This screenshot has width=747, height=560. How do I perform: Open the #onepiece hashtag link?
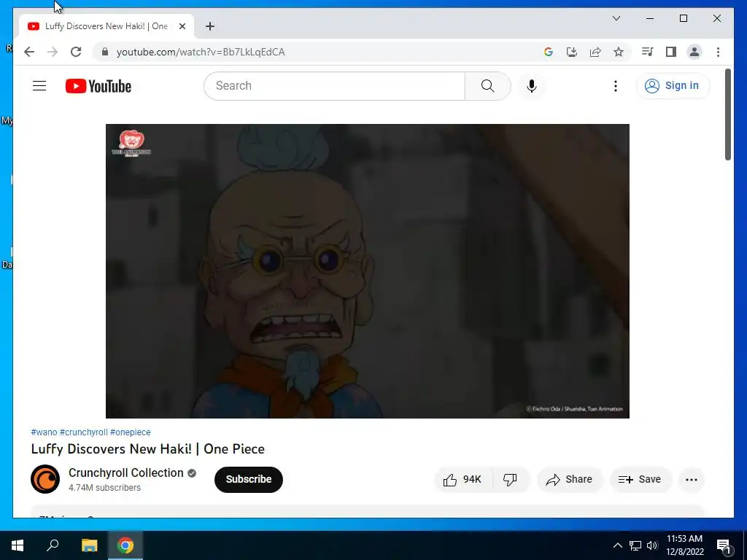pyautogui.click(x=130, y=432)
